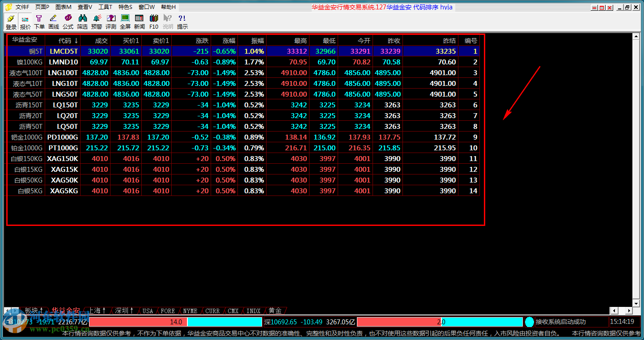The width and height of the screenshot is (644, 340).
Task: Sort by the 代码 column header
Action: coord(63,40)
